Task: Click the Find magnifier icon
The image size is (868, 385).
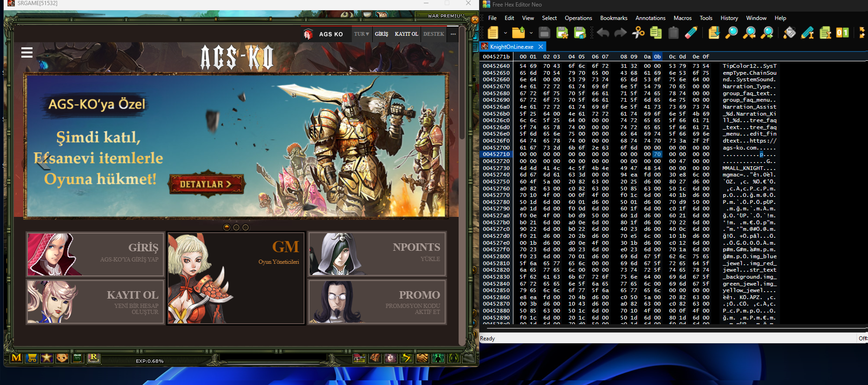Action: pos(732,33)
